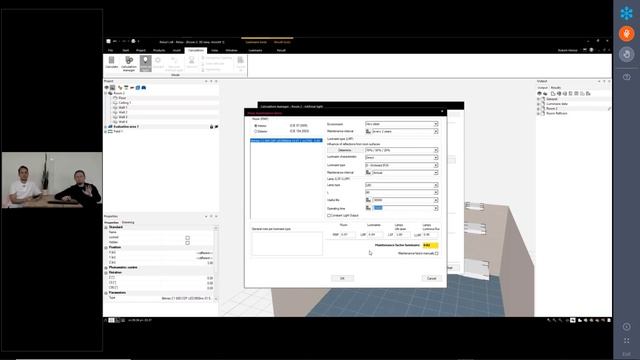Image resolution: width=640 pixels, height=360 pixels.
Task: Collapse the Rotation properties section
Action: click(x=106, y=273)
